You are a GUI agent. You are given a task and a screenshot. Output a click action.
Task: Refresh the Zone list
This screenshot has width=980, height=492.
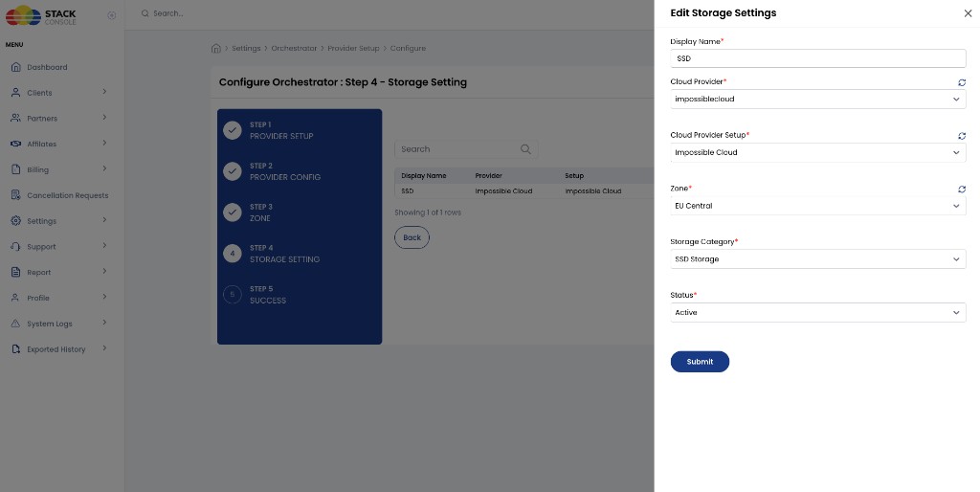962,189
